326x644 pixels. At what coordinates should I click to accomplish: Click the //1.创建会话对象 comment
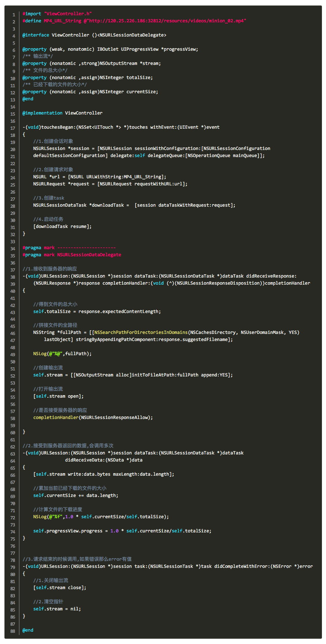(53, 141)
